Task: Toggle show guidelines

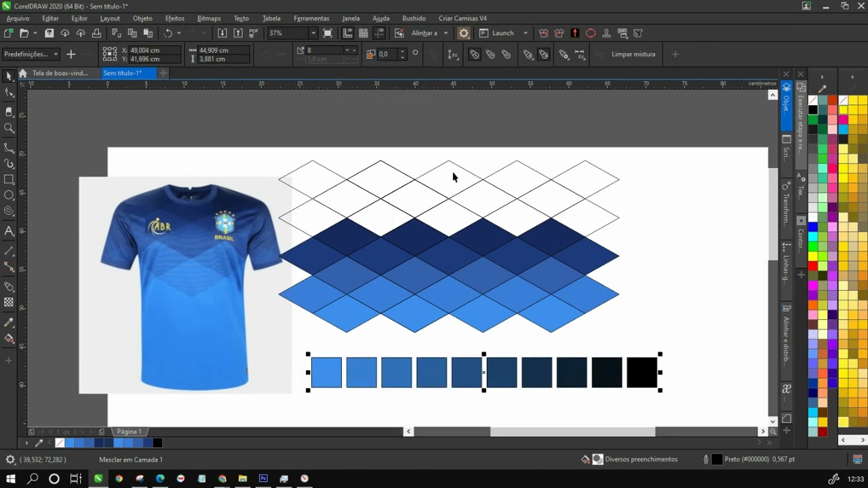Action: click(380, 33)
